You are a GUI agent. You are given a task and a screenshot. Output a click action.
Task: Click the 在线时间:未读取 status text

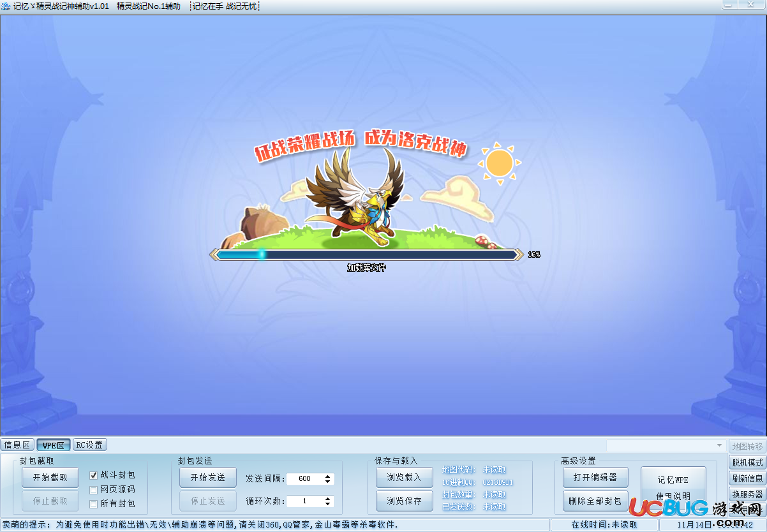tap(604, 525)
